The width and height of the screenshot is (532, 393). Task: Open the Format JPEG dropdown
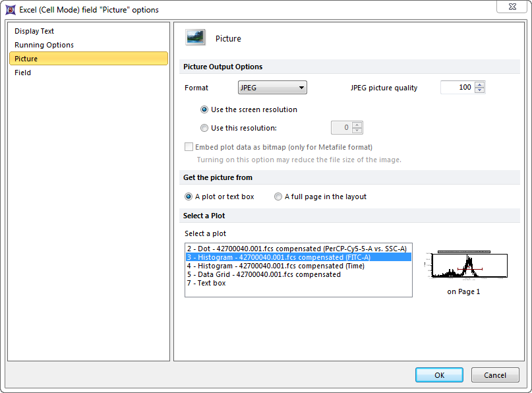(272, 88)
